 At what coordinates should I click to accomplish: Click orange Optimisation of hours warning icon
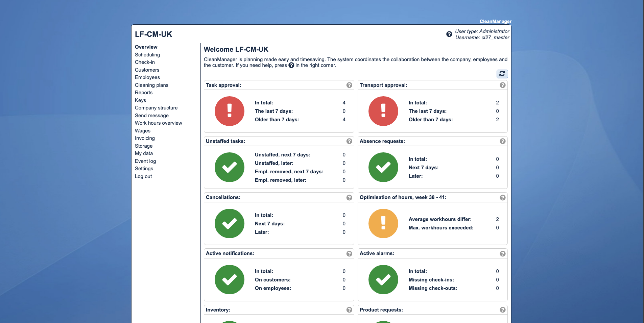tap(383, 223)
